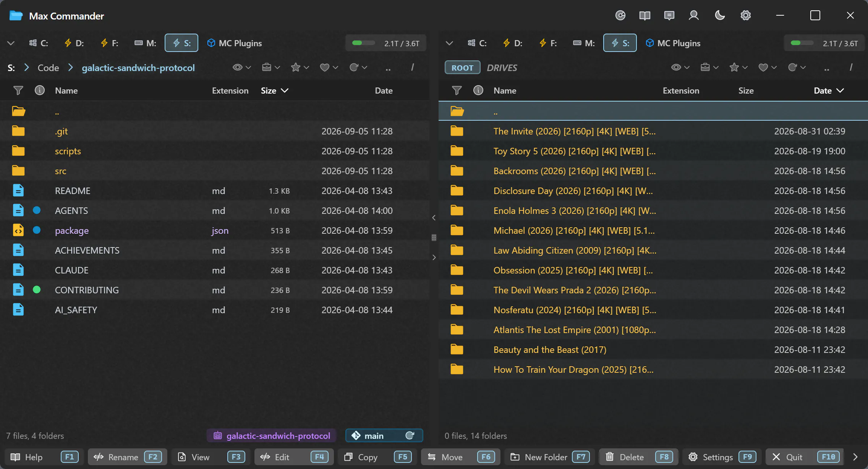The height and width of the screenshot is (469, 868).
Task: Click the left arrow on the panel divider
Action: pos(434,218)
